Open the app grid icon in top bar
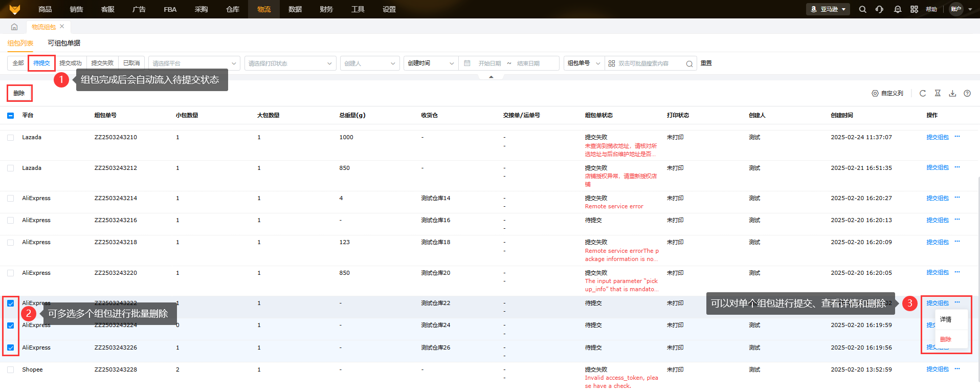This screenshot has width=980, height=391. click(914, 9)
